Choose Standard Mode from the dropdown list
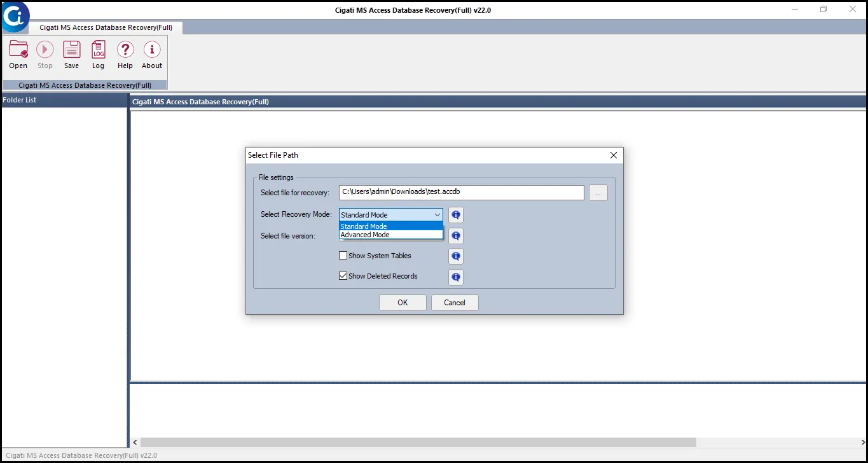The width and height of the screenshot is (868, 463). [391, 226]
